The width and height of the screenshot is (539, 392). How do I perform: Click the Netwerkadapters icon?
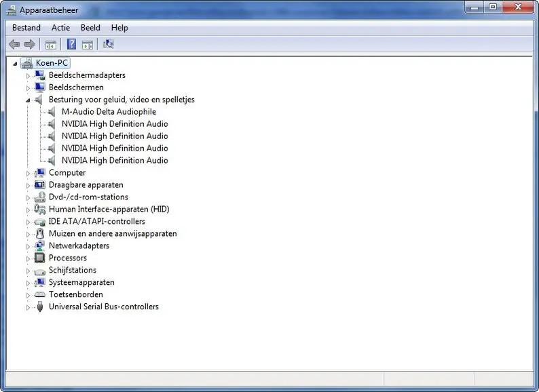[x=40, y=246]
